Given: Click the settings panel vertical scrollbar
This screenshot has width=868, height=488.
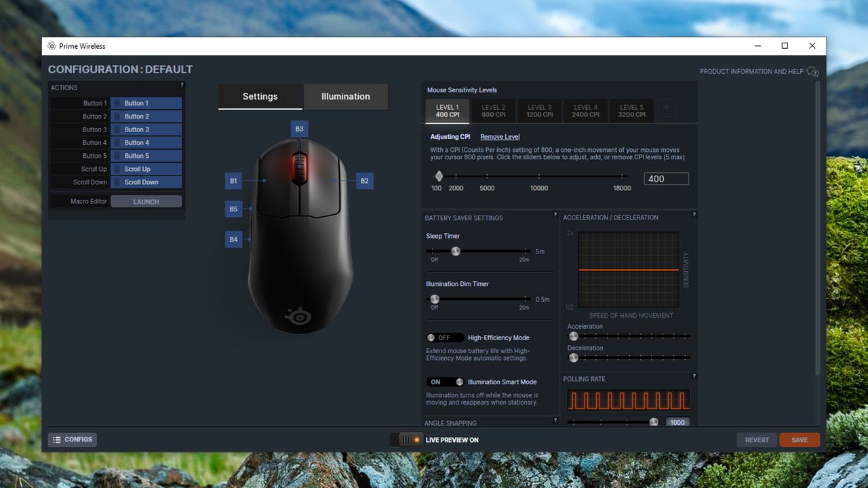Looking at the screenshot, I should pyautogui.click(x=817, y=228).
